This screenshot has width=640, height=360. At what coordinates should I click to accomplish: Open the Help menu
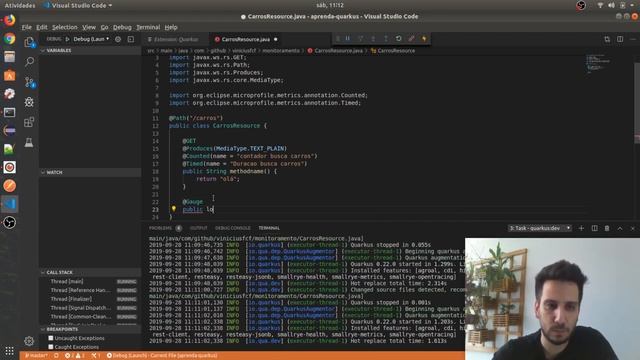[171, 27]
